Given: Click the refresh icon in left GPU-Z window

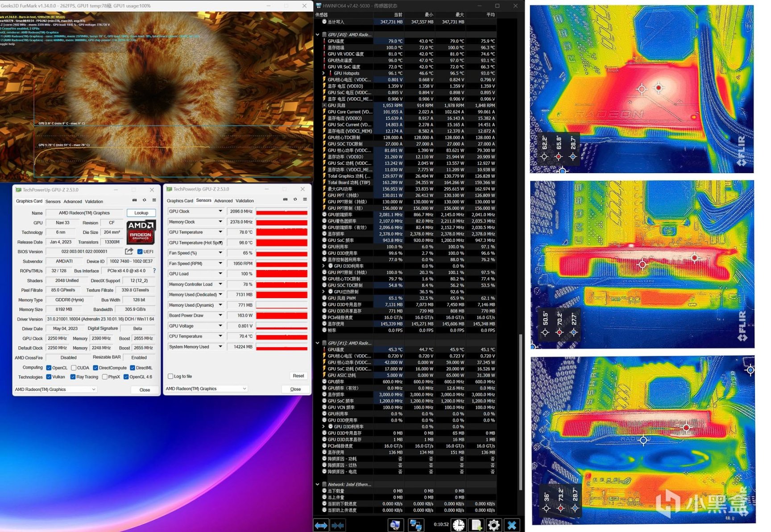Looking at the screenshot, I should 144,200.
